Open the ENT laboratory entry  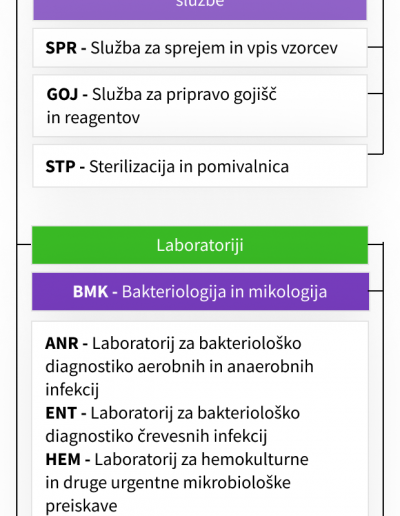173,424
